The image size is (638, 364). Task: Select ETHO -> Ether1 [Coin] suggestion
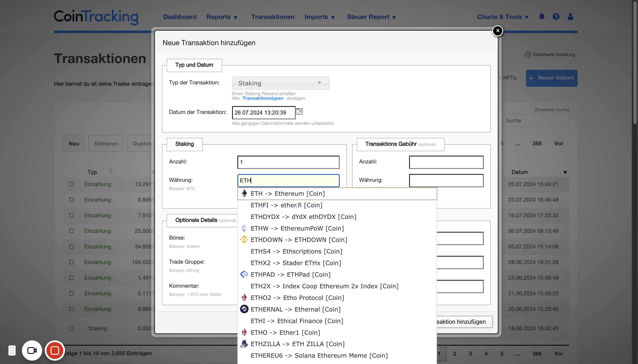point(337,333)
